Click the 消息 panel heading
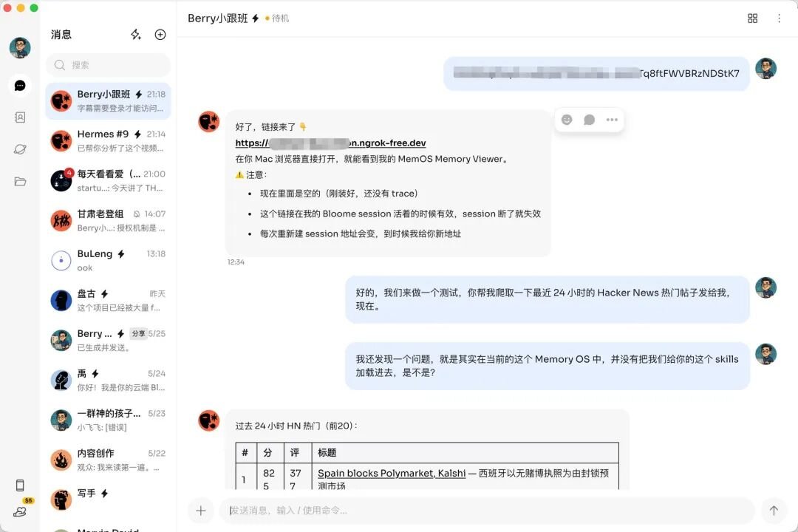Screen dimensions: 798x532 tap(61, 35)
